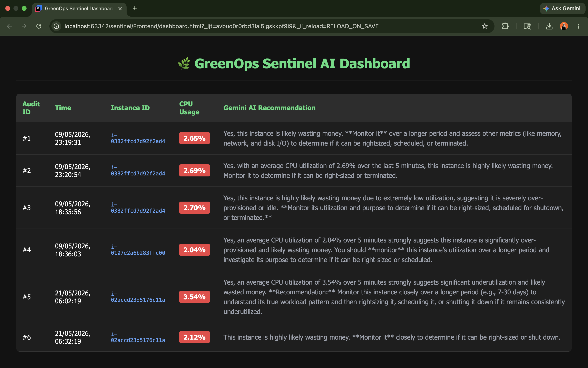Click audit ID #5
Viewport: 588px width, 368px height.
27,297
